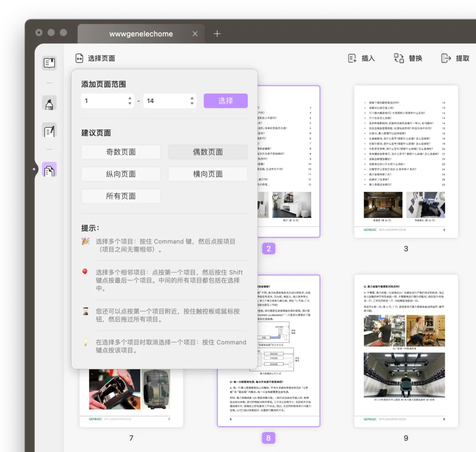Select 所有页面 all pages
The height and width of the screenshot is (452, 476).
[x=121, y=196]
